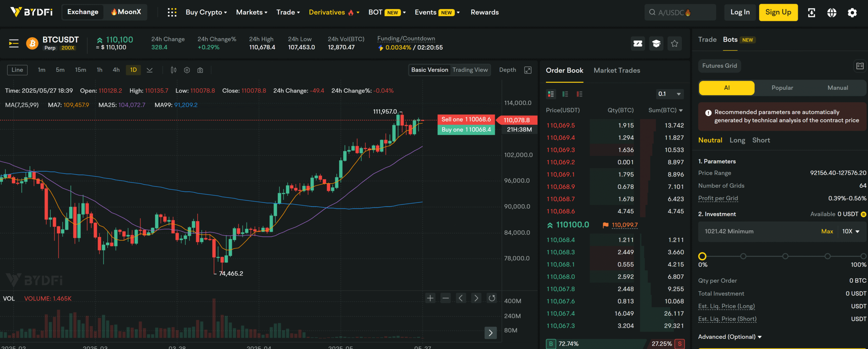
Task: Open the settings gear icon
Action: pyautogui.click(x=852, y=13)
